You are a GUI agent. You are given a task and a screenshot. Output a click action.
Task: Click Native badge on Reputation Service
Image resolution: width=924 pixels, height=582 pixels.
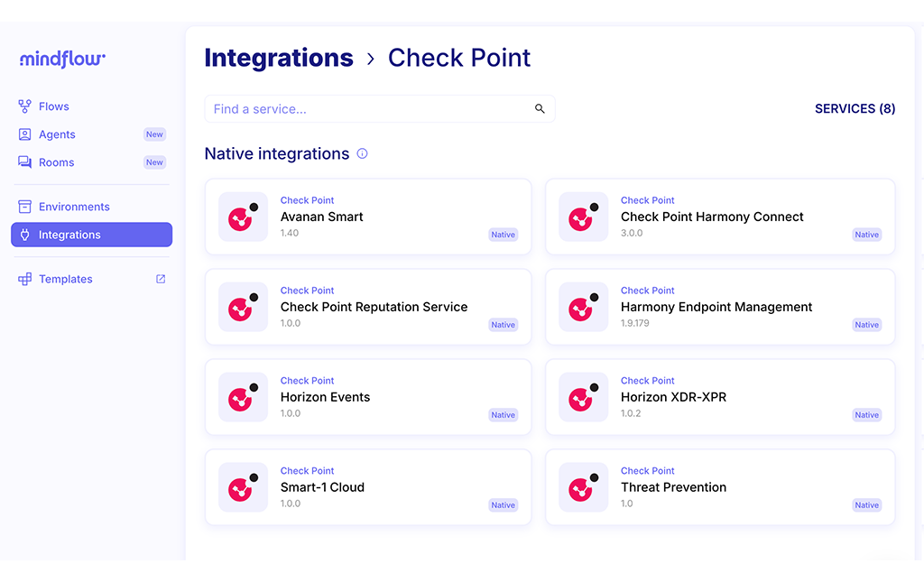tap(504, 325)
